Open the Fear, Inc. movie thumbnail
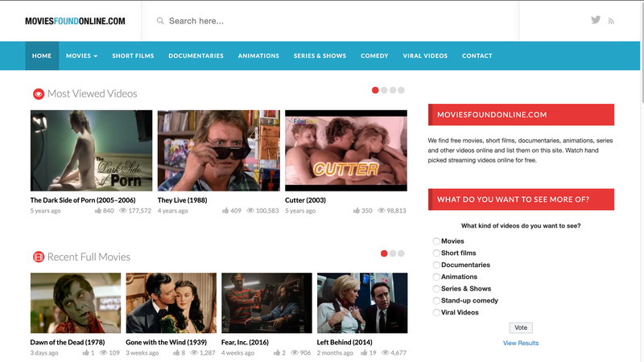The height and width of the screenshot is (362, 644). [266, 303]
